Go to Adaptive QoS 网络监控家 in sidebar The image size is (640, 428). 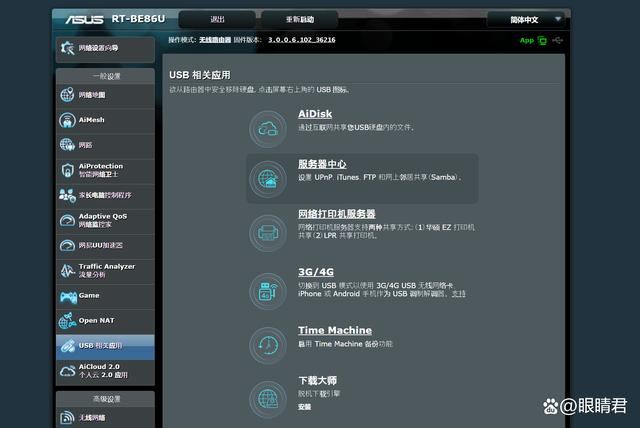pos(105,220)
